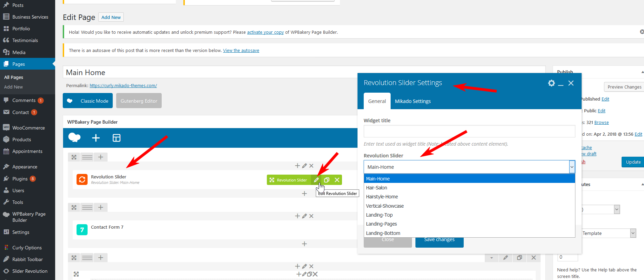Click the Contact Form 7 element icon
This screenshot has height=280, width=644.
point(82,230)
